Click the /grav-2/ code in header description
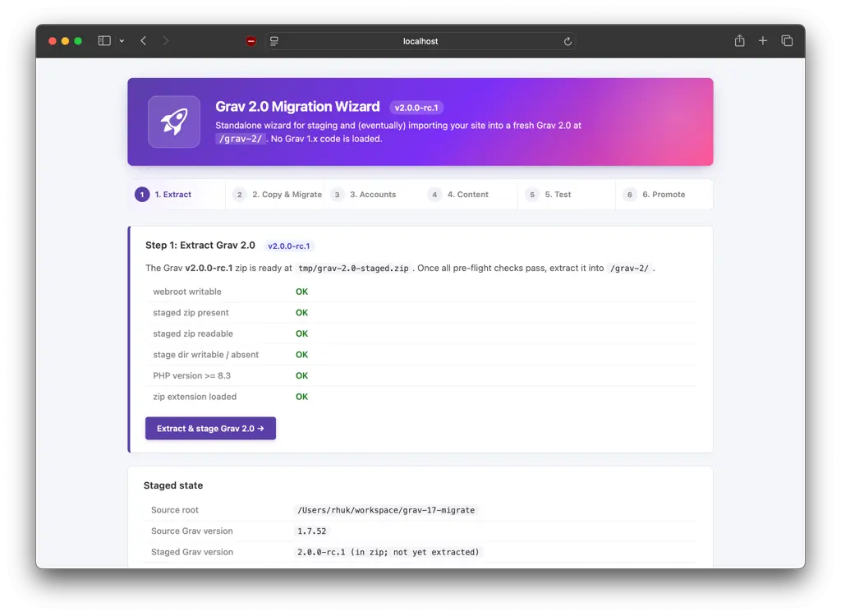The height and width of the screenshot is (616, 841). tap(241, 139)
